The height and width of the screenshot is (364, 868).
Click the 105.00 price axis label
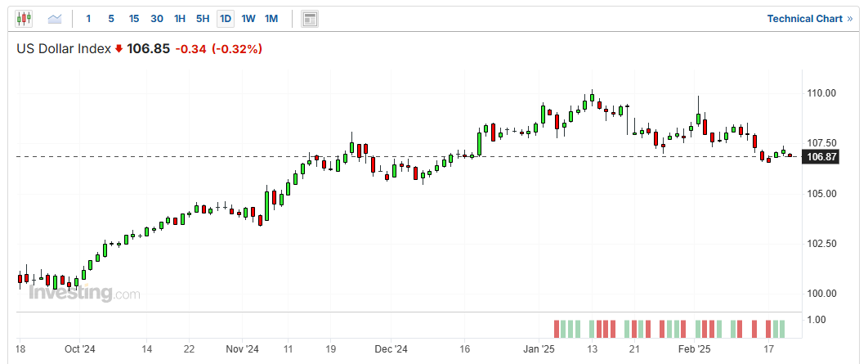tap(820, 193)
